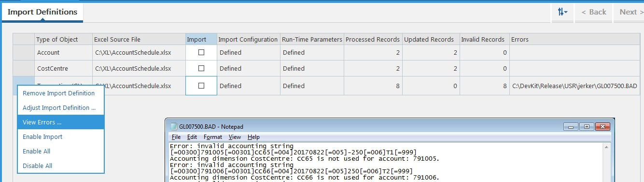The height and width of the screenshot is (182, 644).
Task: Select Enable Import in the context menu
Action: [61, 136]
